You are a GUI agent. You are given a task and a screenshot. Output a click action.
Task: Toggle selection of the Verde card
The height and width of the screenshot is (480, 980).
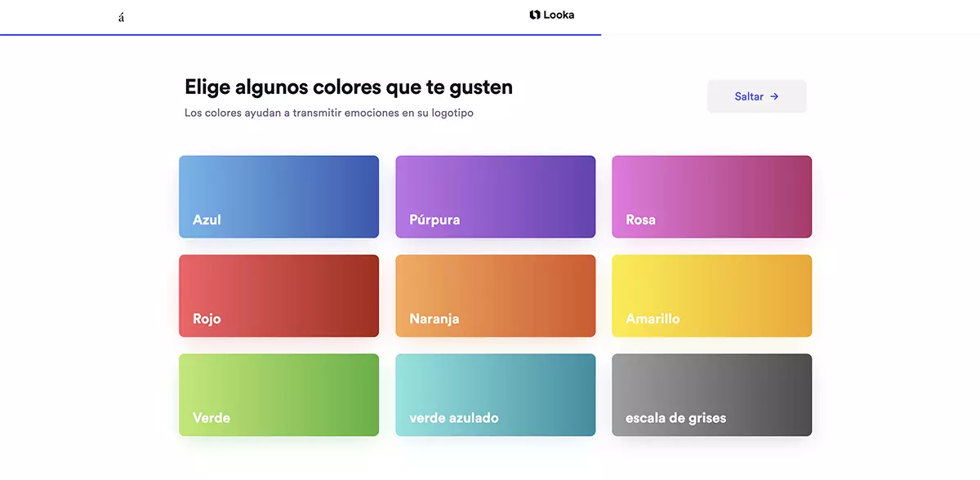[x=278, y=394]
